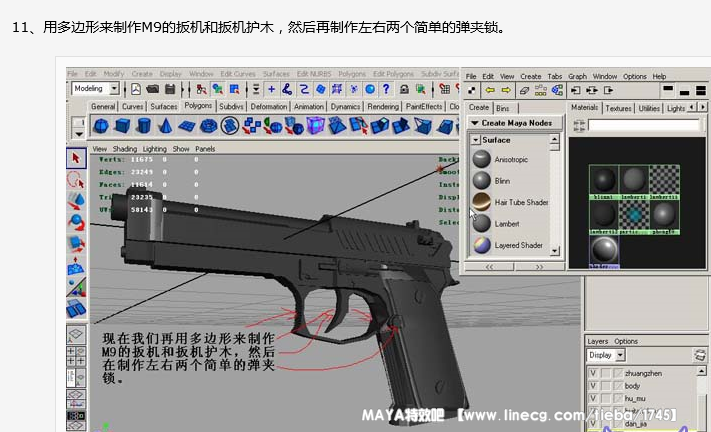Switch to the Deformation shelf tab
This screenshot has width=711, height=432.
pos(269,107)
